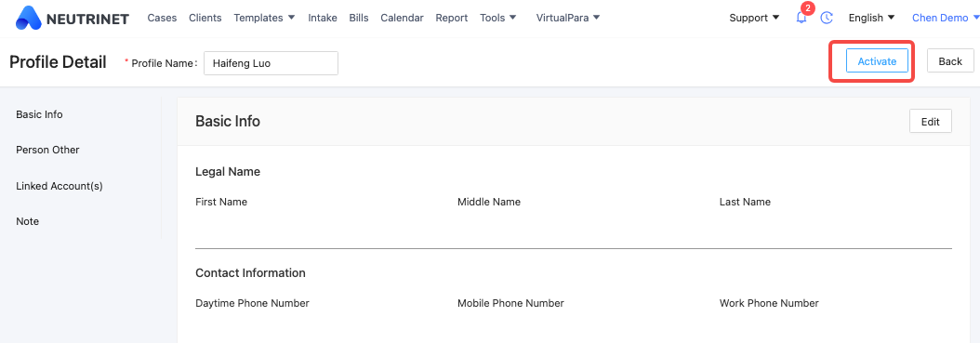Open Report in the top menu
The height and width of the screenshot is (343, 980).
(452, 18)
